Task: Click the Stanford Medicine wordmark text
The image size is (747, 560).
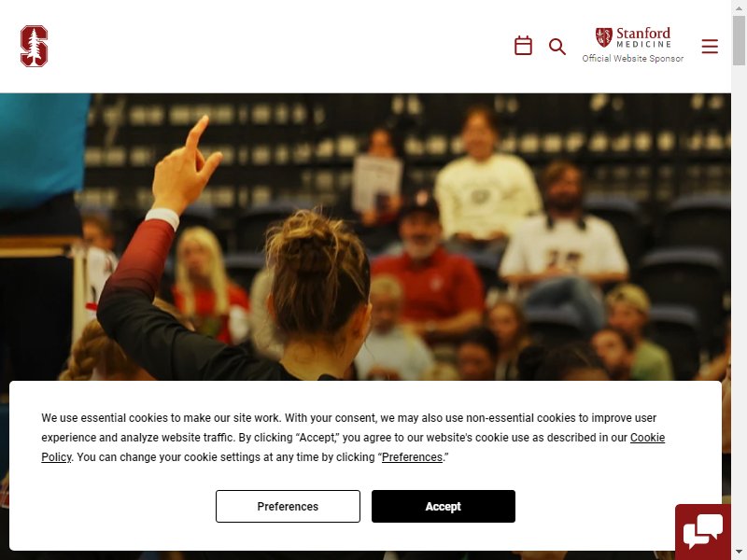Action: click(643, 37)
